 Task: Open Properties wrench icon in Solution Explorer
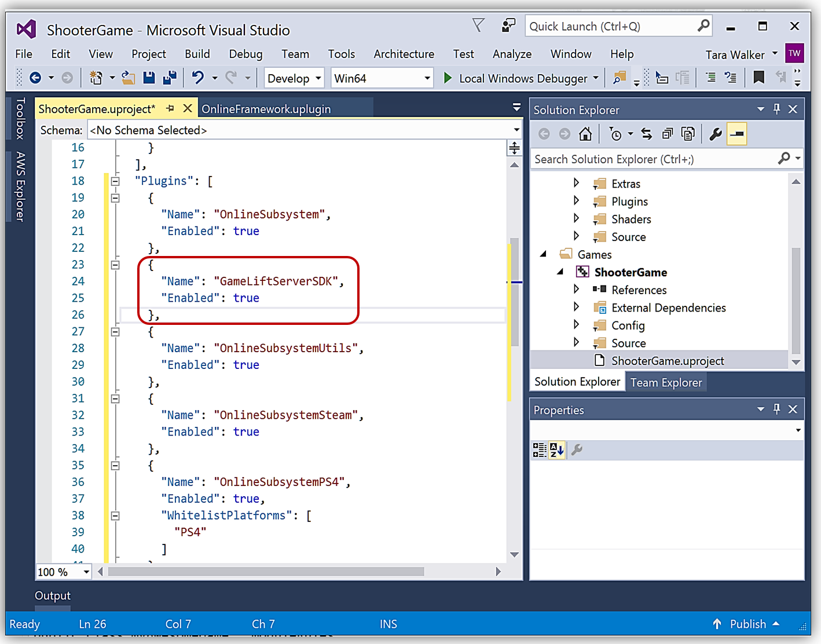(716, 134)
